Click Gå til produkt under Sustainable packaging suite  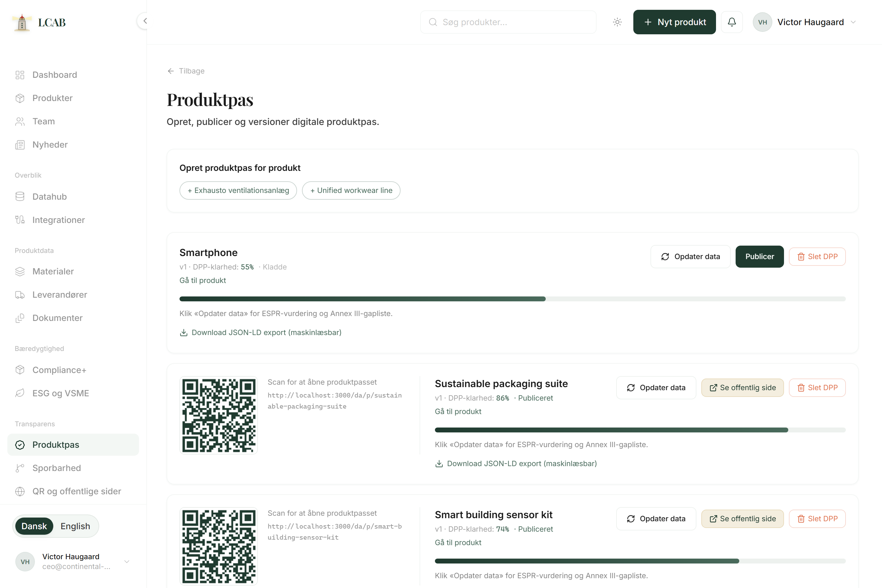point(458,411)
